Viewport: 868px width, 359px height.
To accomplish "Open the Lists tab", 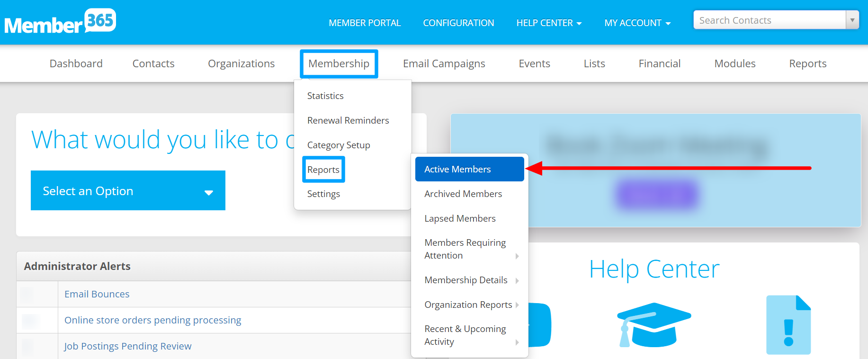I will [594, 63].
